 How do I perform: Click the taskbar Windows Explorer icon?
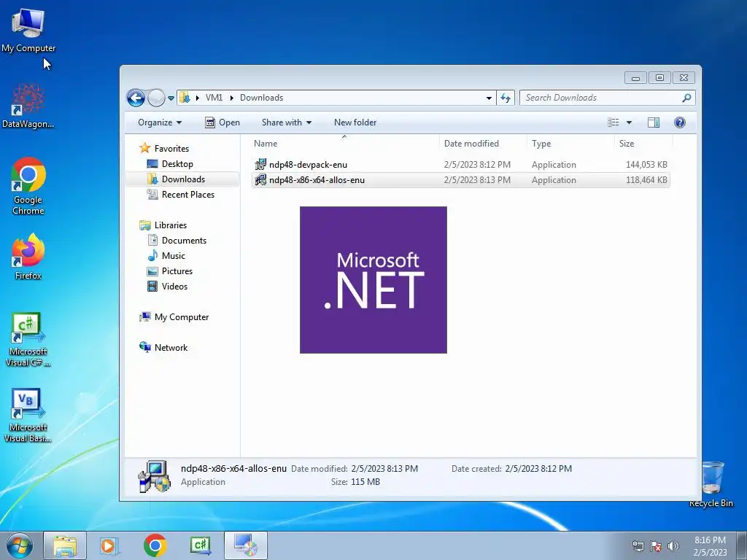click(65, 545)
